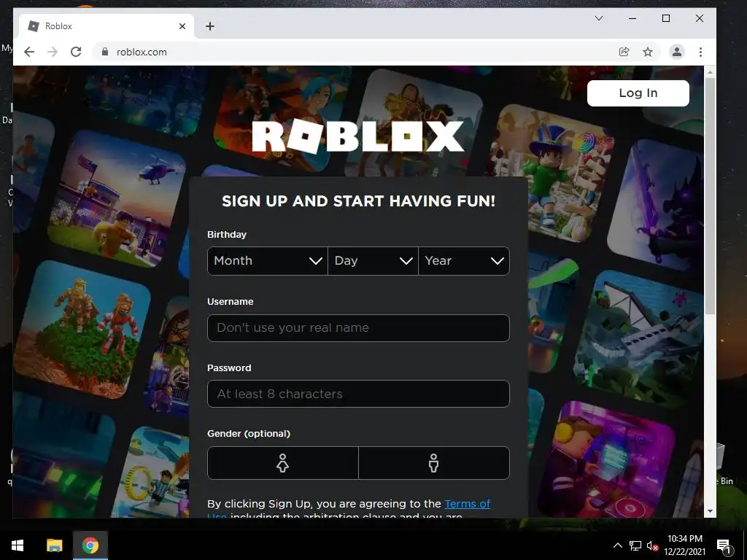Select the female gender icon

click(282, 463)
